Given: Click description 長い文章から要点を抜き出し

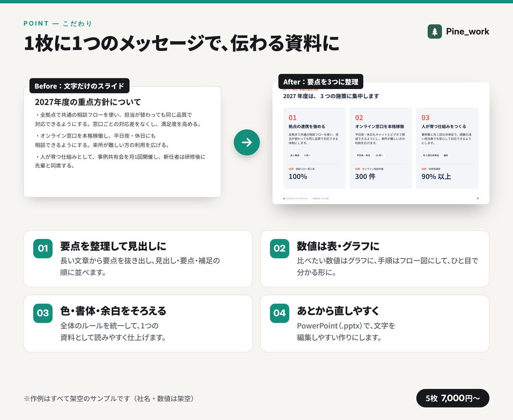Looking at the screenshot, I should click(x=140, y=266).
